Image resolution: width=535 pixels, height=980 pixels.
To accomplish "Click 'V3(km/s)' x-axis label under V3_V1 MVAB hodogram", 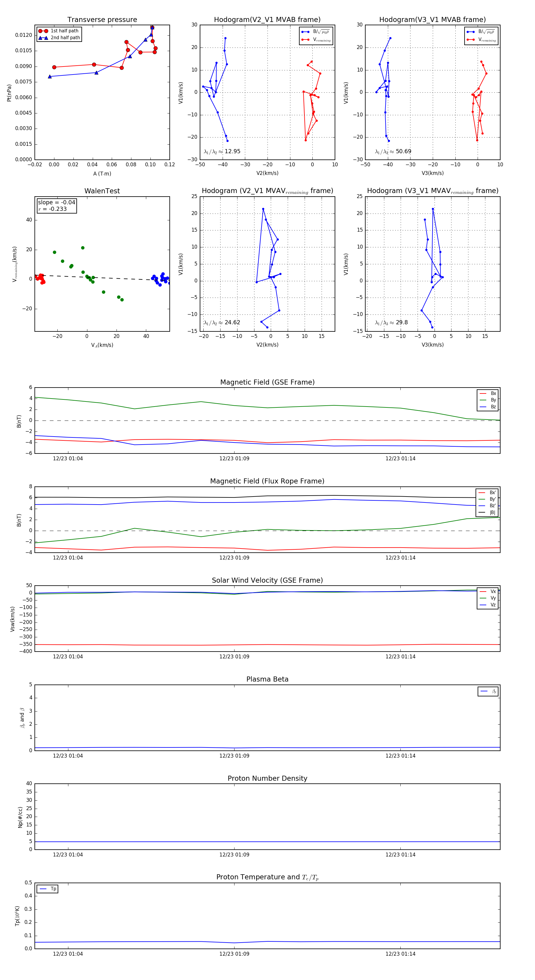I will 432,173.
